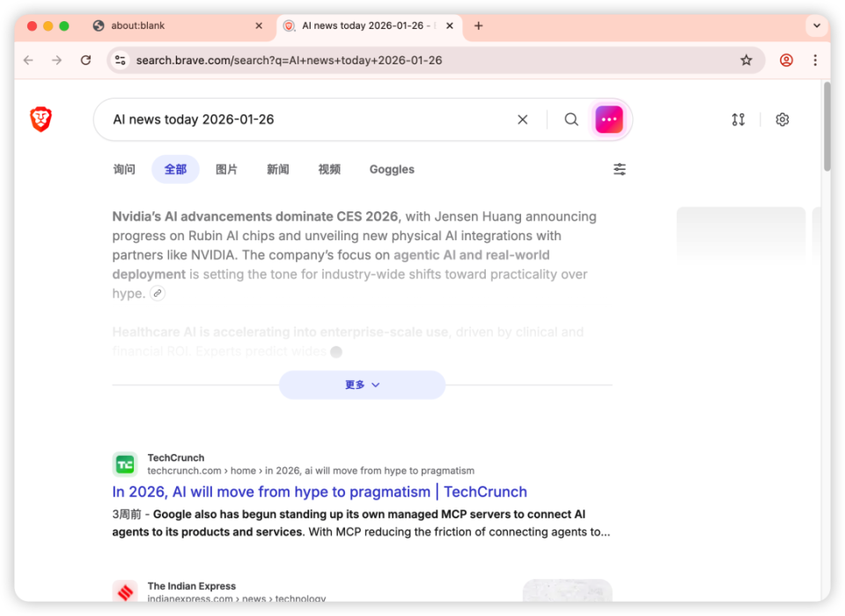Select the AI news today 2026-01-26 tab
845x616 pixels.
369,26
